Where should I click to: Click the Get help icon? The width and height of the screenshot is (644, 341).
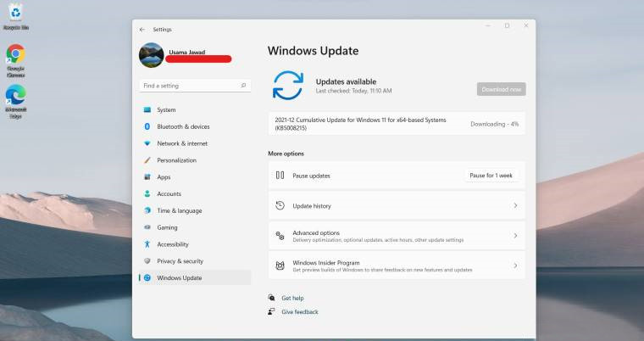(x=271, y=298)
